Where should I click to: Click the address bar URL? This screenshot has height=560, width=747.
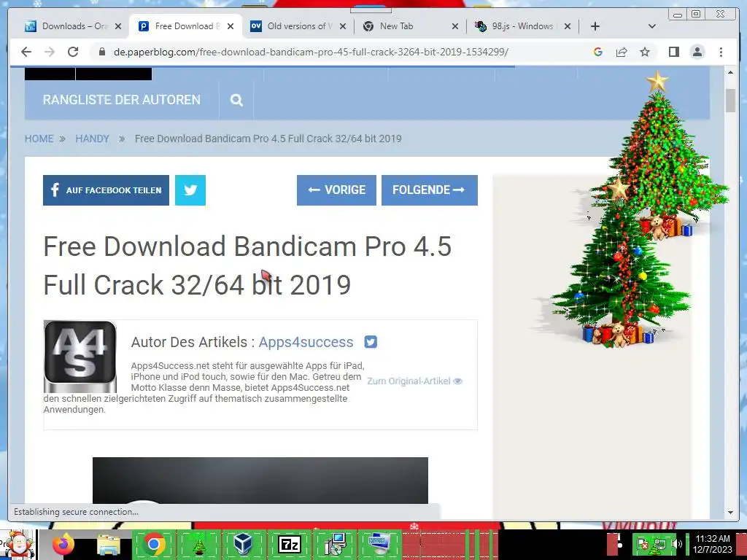coord(311,52)
